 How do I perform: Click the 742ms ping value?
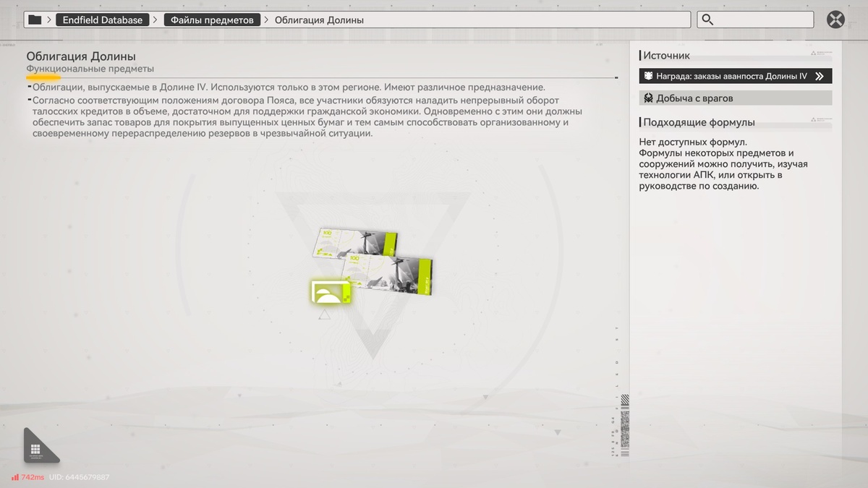click(x=33, y=477)
